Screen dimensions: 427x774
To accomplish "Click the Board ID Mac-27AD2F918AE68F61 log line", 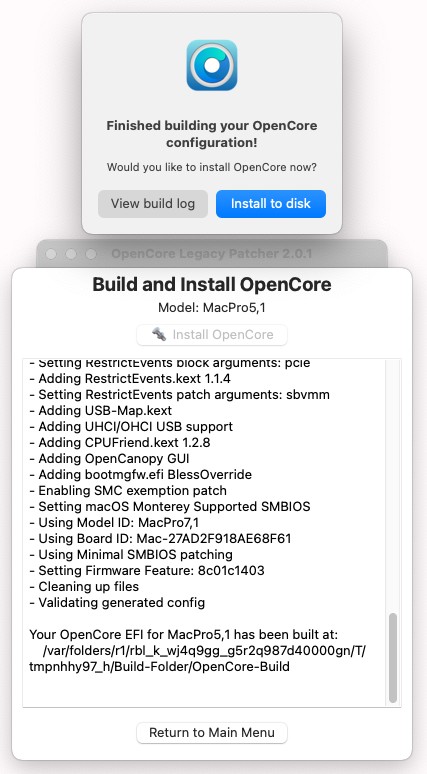I will point(160,539).
